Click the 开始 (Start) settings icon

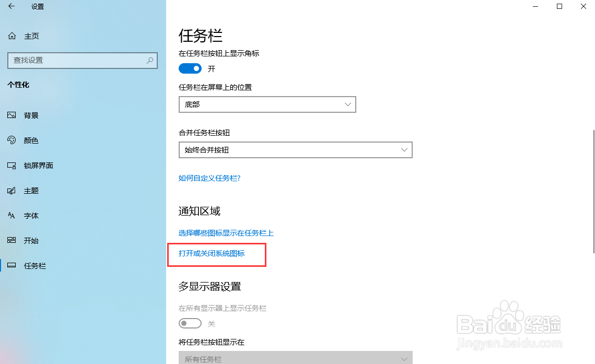[x=11, y=240]
